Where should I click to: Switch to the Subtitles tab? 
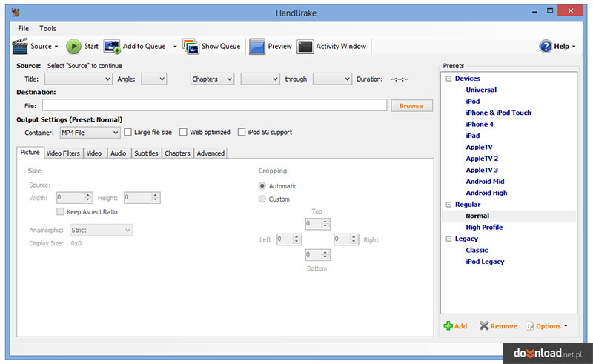(146, 153)
